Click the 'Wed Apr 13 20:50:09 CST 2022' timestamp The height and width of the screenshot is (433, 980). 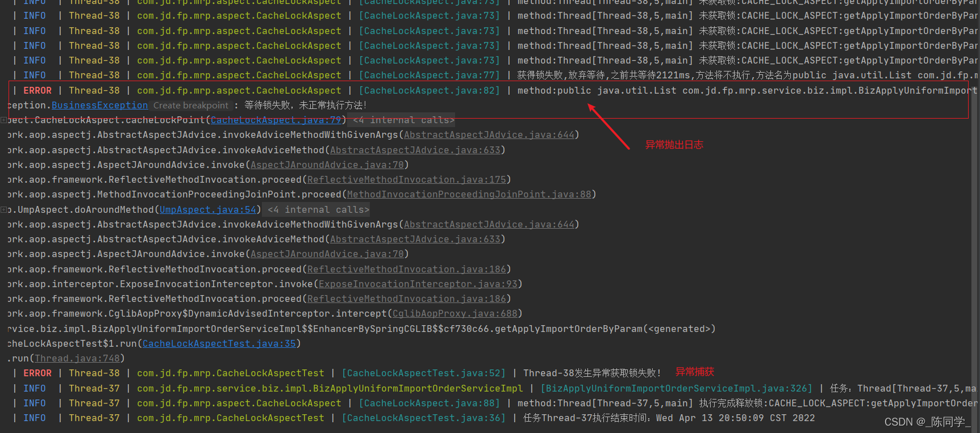(736, 418)
